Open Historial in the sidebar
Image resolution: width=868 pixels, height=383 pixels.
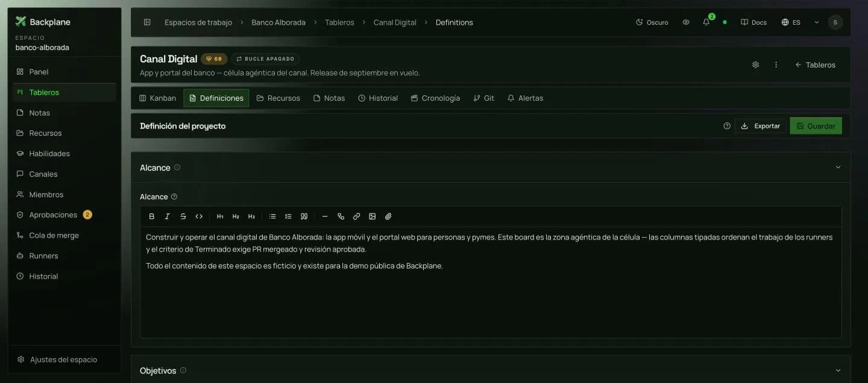tap(64, 276)
